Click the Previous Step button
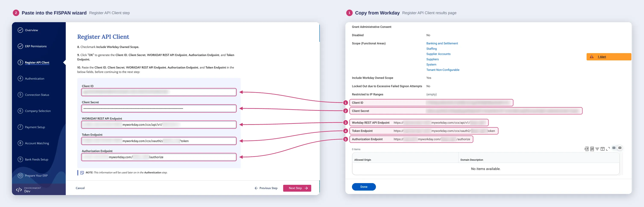The image size is (644, 207). pos(266,188)
